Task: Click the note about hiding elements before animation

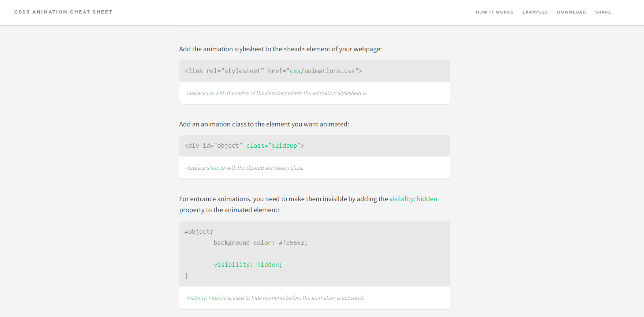Action: point(275,298)
